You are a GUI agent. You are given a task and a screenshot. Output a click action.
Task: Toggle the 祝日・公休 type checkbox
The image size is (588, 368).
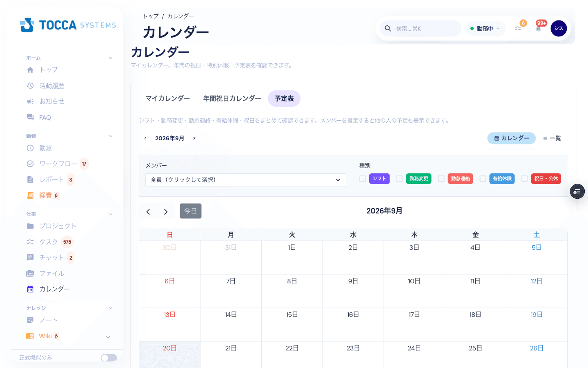pyautogui.click(x=524, y=179)
